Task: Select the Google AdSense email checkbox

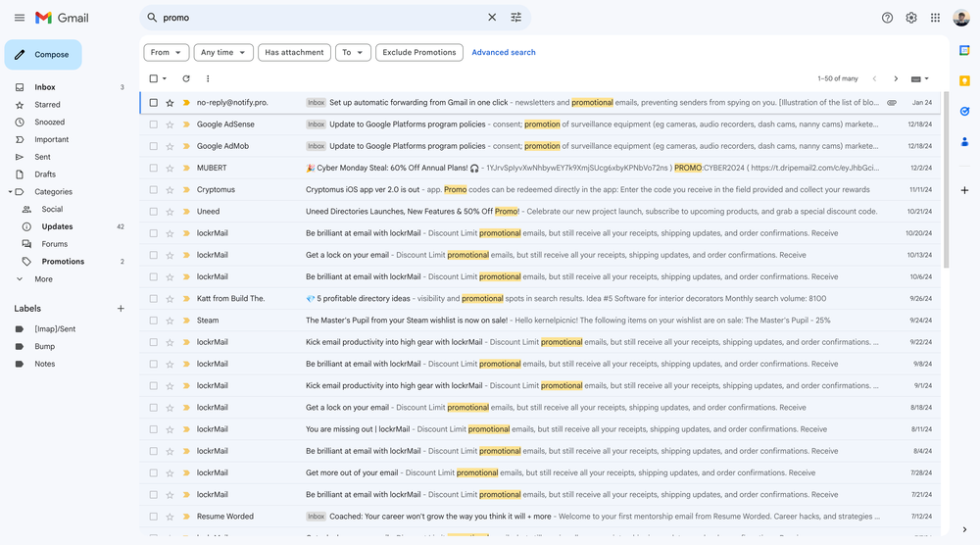Action: point(153,124)
